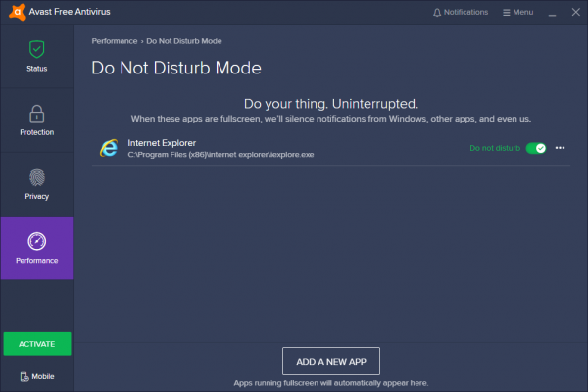This screenshot has width=588, height=392.
Task: Select the Status shield icon
Action: (x=36, y=48)
